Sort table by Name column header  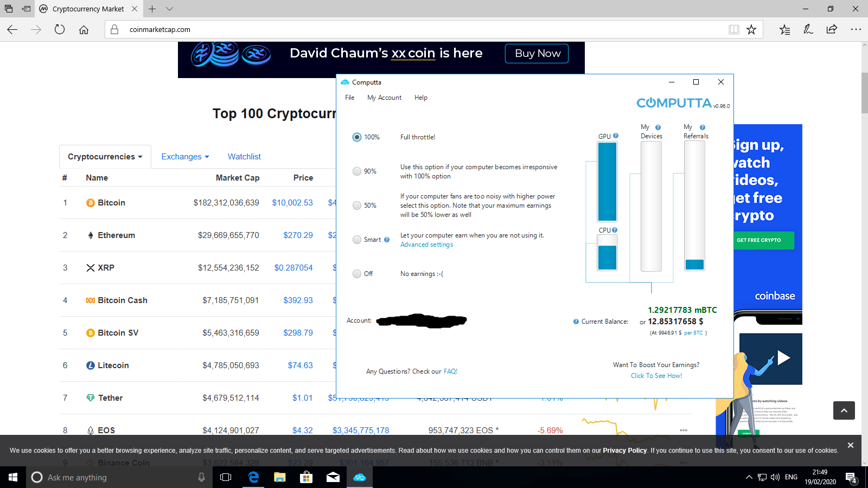(97, 178)
